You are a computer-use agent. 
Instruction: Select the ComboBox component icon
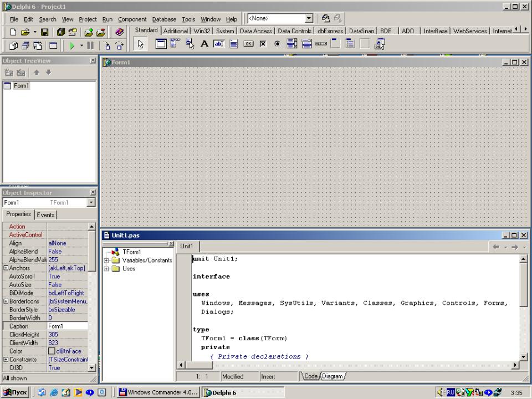click(306, 44)
